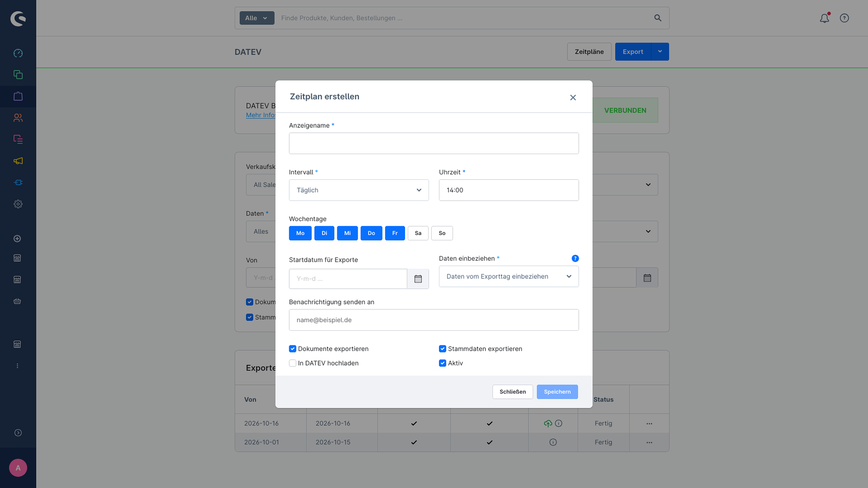Click info icon in 2026-10-01 row
The image size is (868, 488).
pos(553,442)
